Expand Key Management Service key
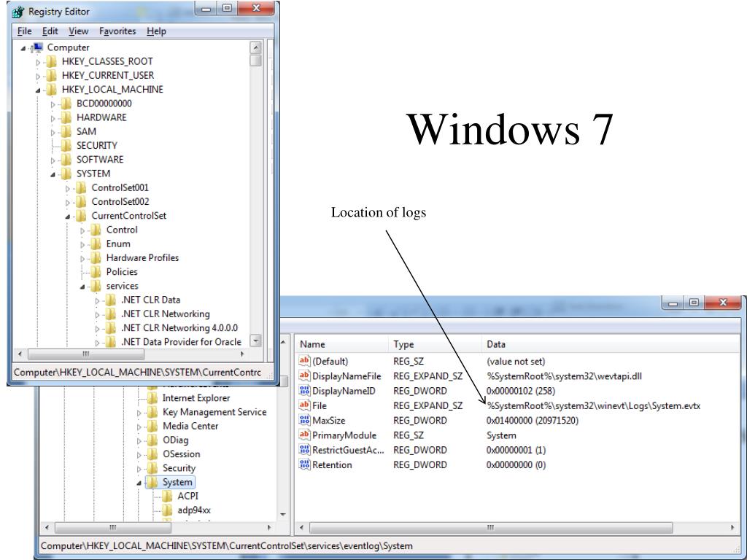 point(139,413)
